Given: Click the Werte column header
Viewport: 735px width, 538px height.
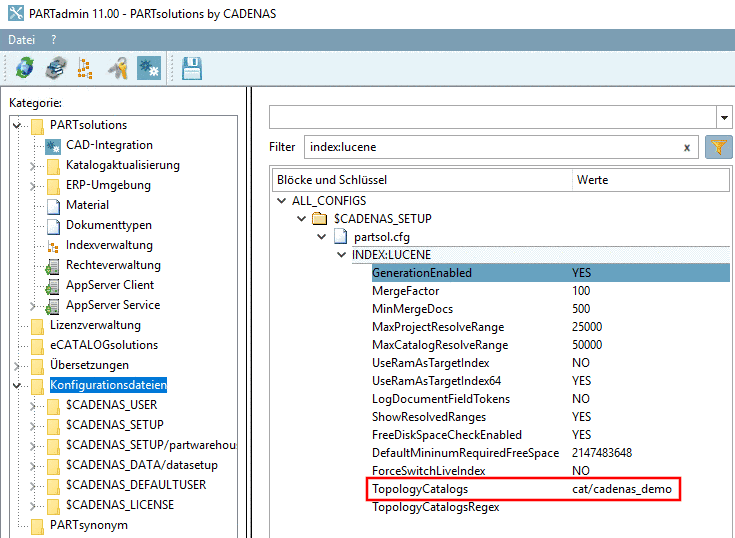Looking at the screenshot, I should tap(591, 180).
